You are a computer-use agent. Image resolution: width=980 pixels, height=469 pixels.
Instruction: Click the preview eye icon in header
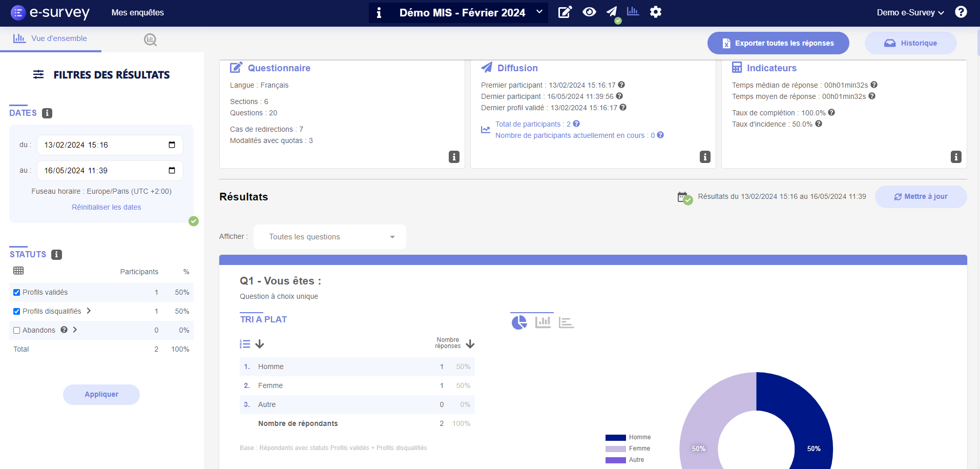click(x=589, y=12)
